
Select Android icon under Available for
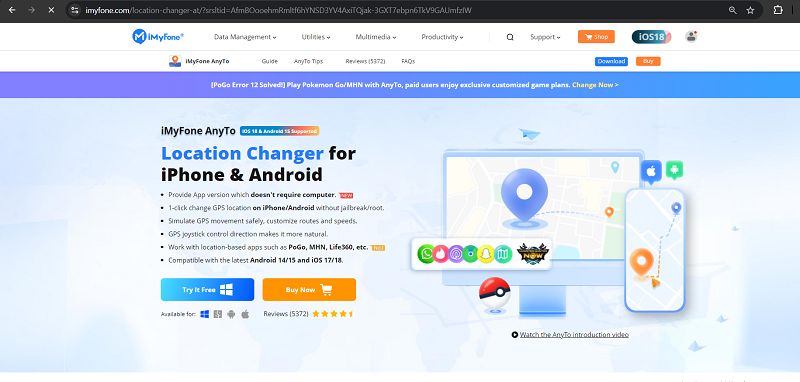point(231,314)
